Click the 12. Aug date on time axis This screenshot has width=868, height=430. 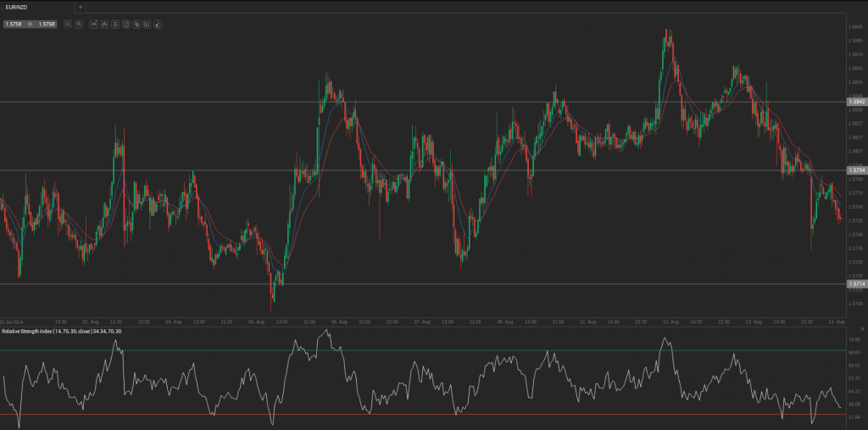point(670,322)
